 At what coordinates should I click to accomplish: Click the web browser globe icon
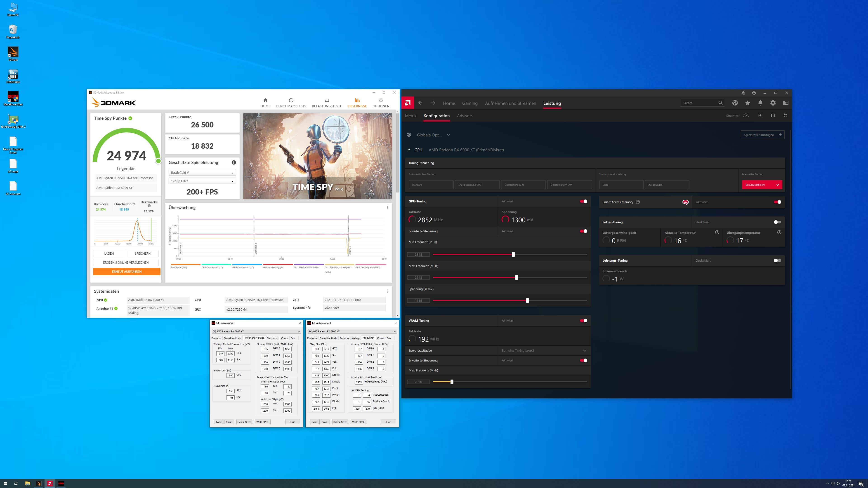coord(735,103)
